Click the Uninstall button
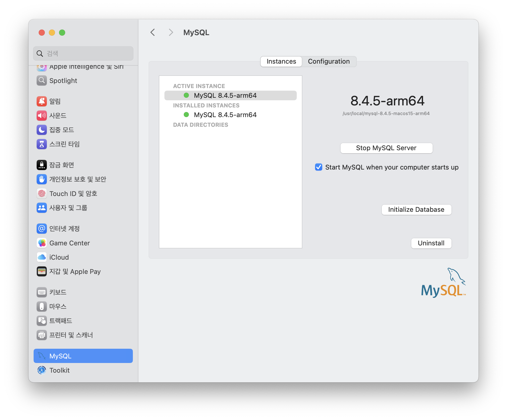This screenshot has height=420, width=507. pos(431,243)
